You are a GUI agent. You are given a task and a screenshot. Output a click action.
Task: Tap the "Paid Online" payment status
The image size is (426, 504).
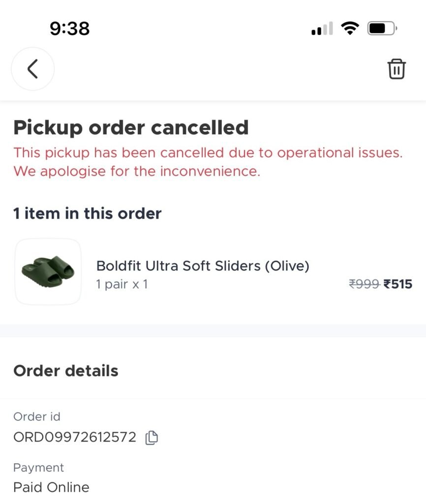pyautogui.click(x=51, y=487)
